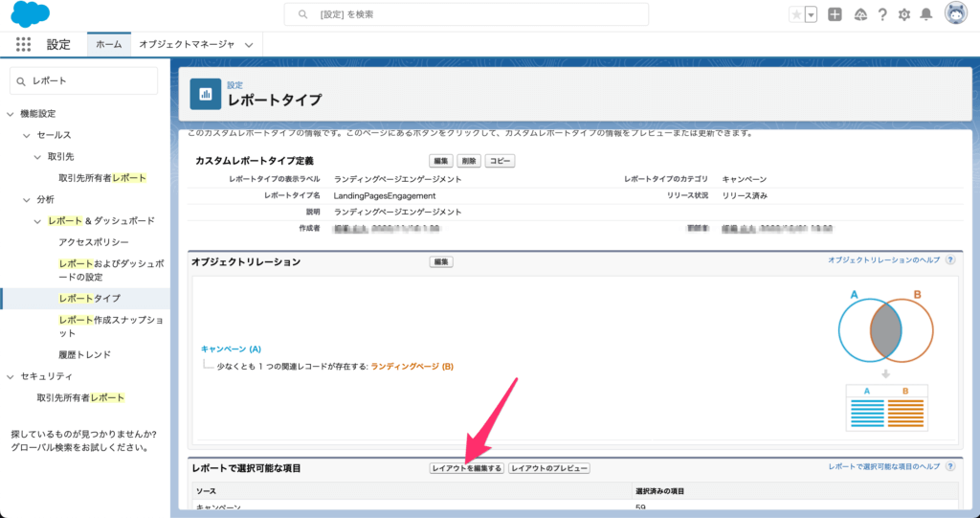Open レポート作成スナップショット item
The width and height of the screenshot is (980, 518).
pyautogui.click(x=111, y=327)
